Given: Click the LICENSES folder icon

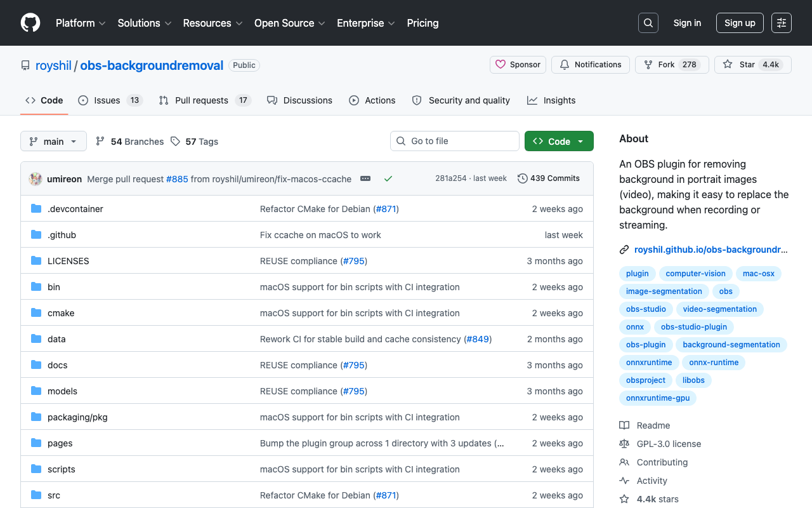Looking at the screenshot, I should (x=36, y=261).
